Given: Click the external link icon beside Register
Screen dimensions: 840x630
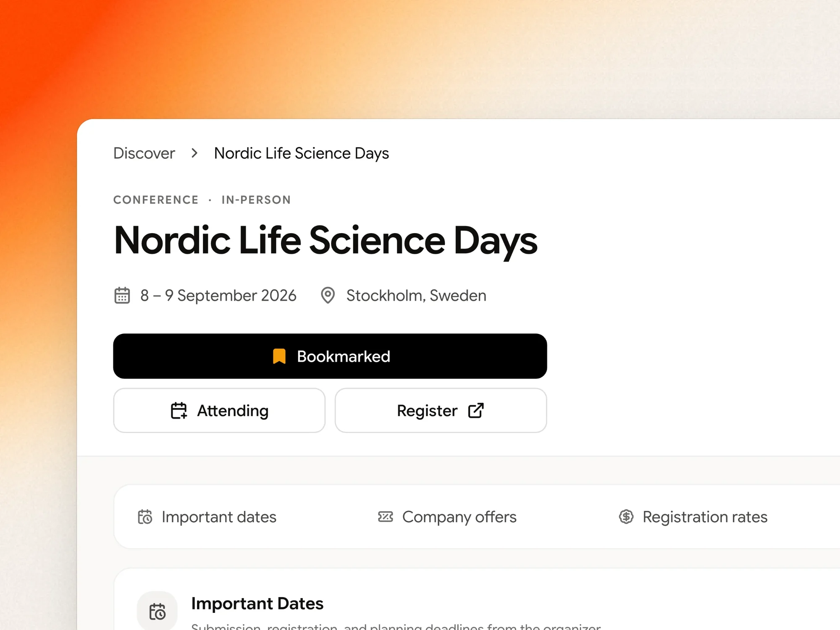Looking at the screenshot, I should coord(476,410).
